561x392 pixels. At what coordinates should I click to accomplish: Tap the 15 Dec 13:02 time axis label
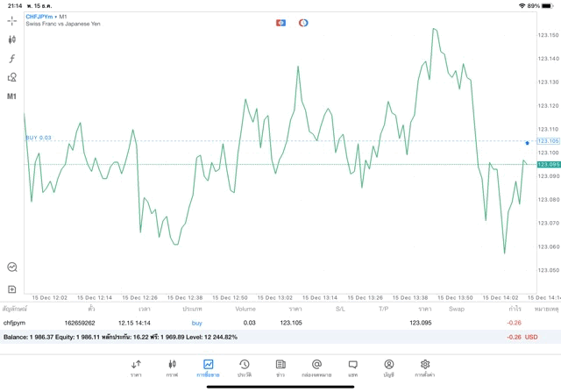pos(274,298)
